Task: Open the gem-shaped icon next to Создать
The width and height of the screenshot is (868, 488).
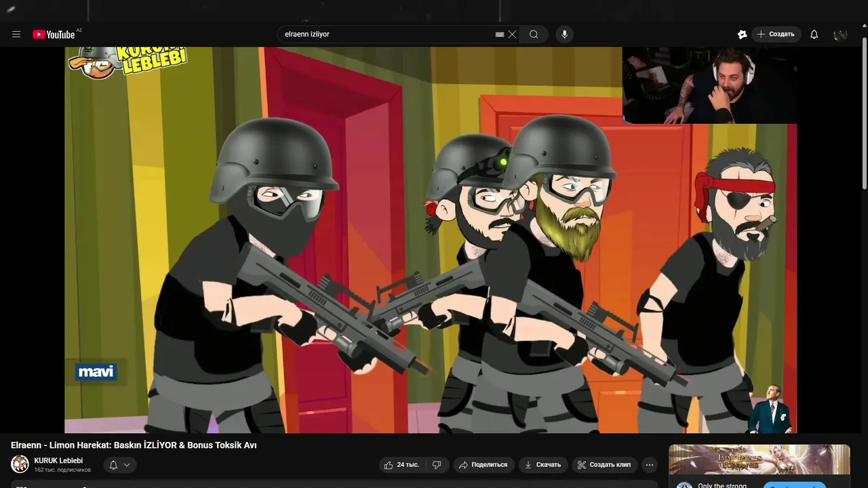Action: (742, 35)
